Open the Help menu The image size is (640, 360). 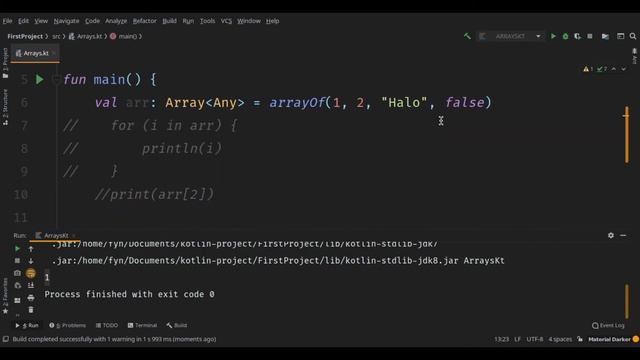point(272,21)
